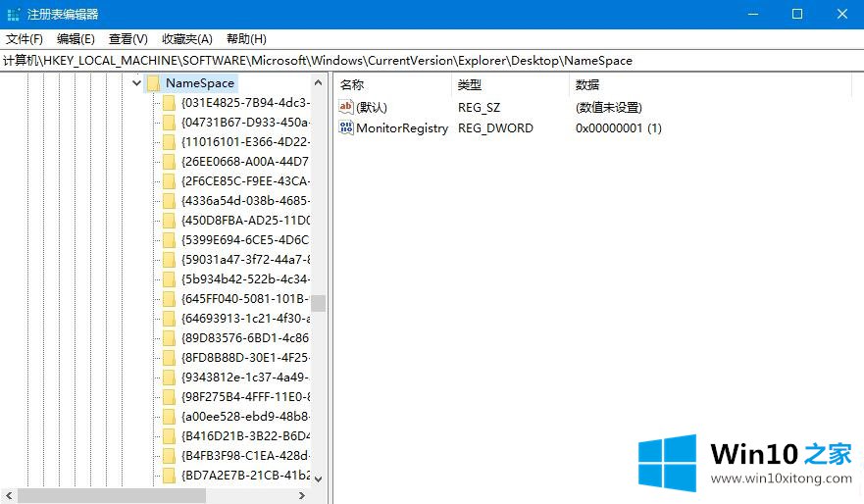Open the 查看(V) menu
The image size is (864, 504).
[x=127, y=39]
